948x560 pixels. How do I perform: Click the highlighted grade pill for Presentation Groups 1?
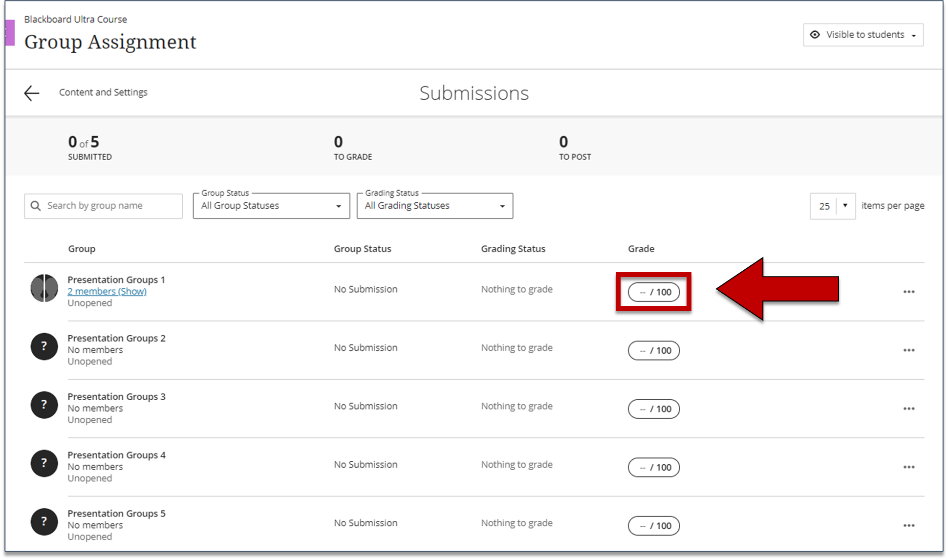(654, 292)
